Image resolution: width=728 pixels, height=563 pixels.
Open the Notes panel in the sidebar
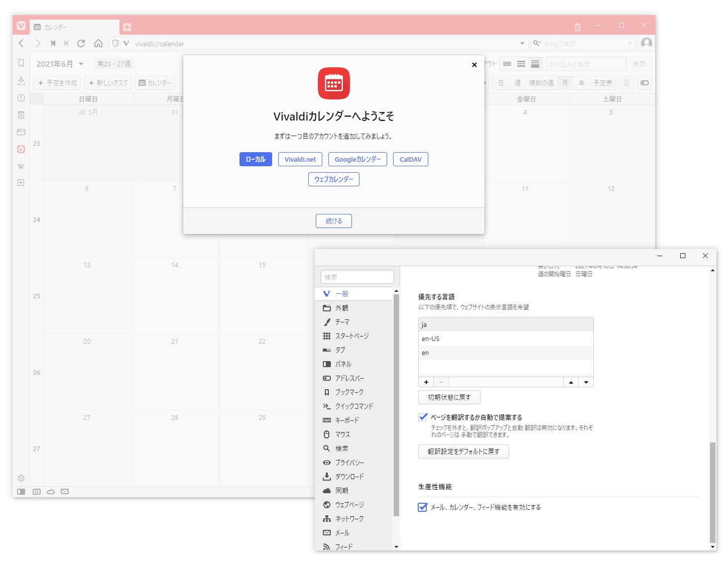(21, 115)
